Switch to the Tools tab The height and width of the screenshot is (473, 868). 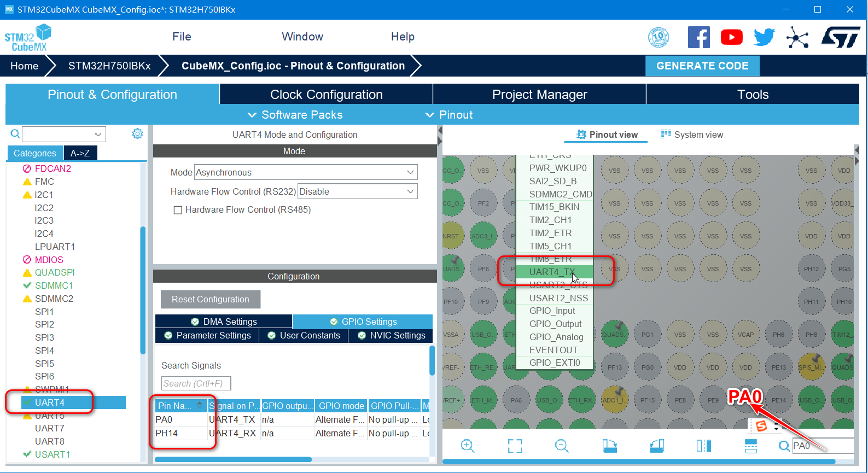[753, 94]
